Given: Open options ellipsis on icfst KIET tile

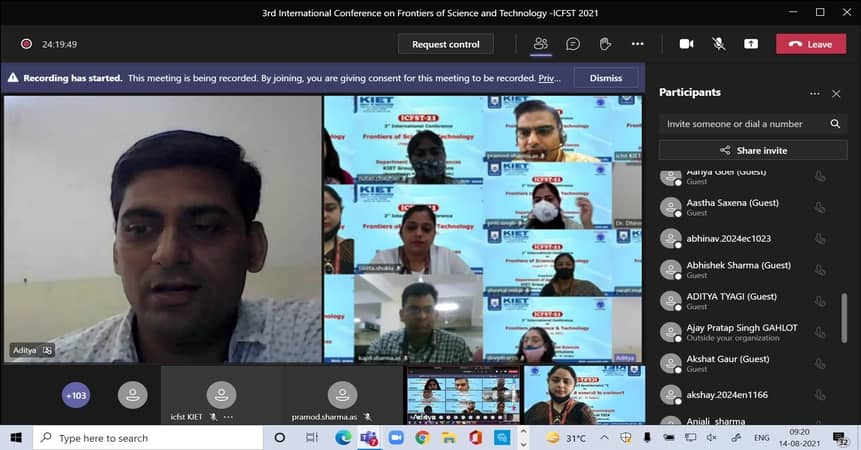Looking at the screenshot, I should 229,416.
